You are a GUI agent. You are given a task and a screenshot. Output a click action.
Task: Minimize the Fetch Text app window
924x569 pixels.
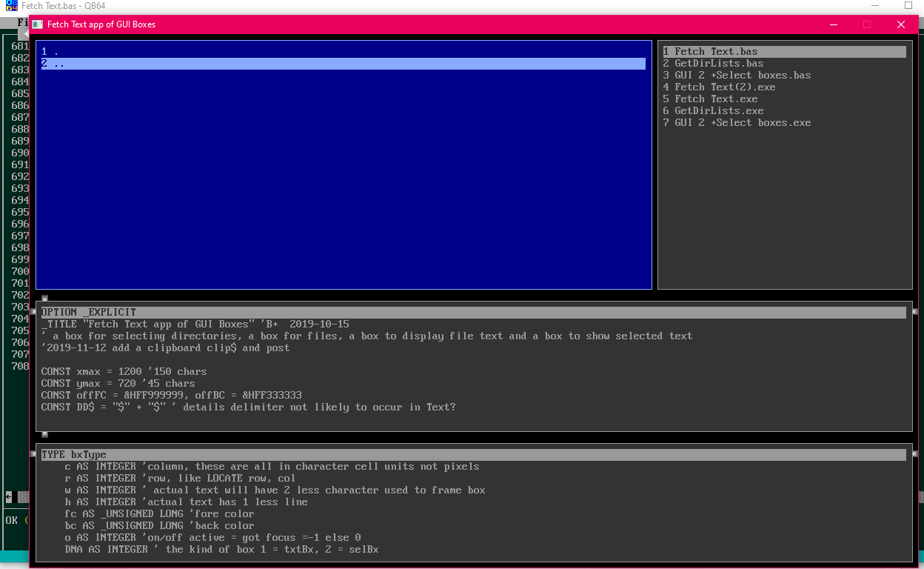click(x=833, y=24)
